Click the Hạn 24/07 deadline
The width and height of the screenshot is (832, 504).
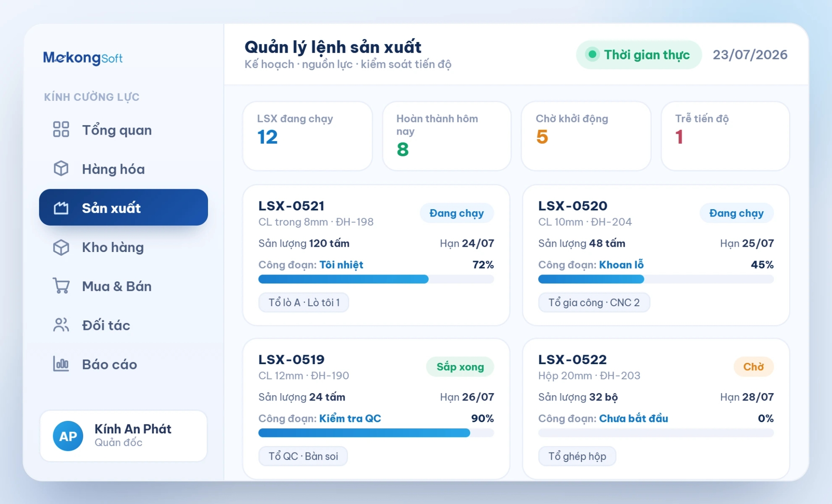[x=467, y=243]
